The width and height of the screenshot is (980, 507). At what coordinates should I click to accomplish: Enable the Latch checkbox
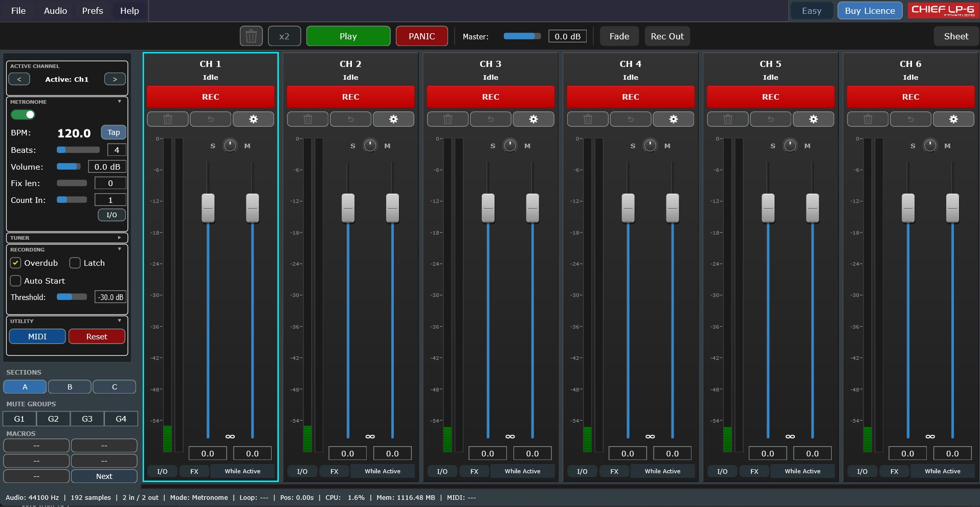pyautogui.click(x=75, y=263)
